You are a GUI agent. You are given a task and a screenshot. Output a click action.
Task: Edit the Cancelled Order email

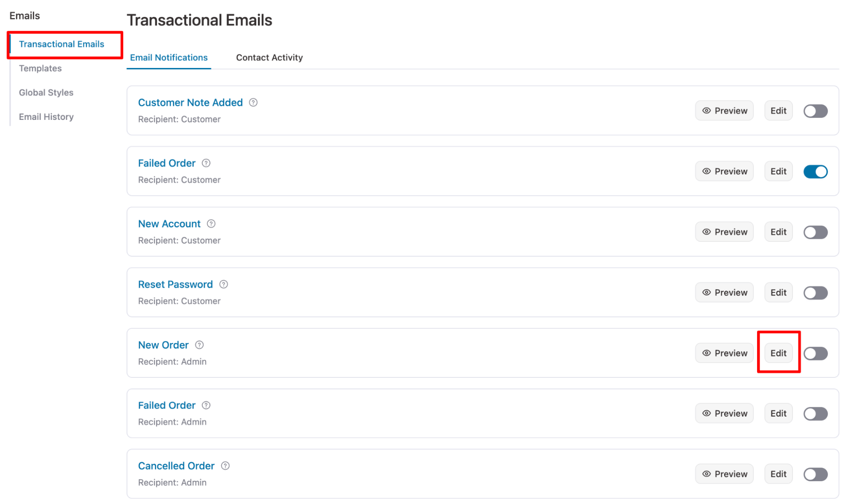778,474
